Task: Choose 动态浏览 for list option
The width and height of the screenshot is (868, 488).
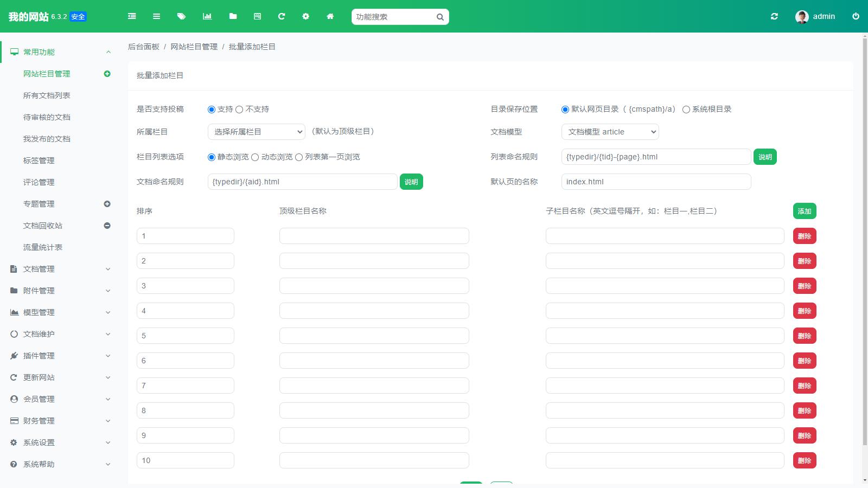Action: (x=255, y=157)
